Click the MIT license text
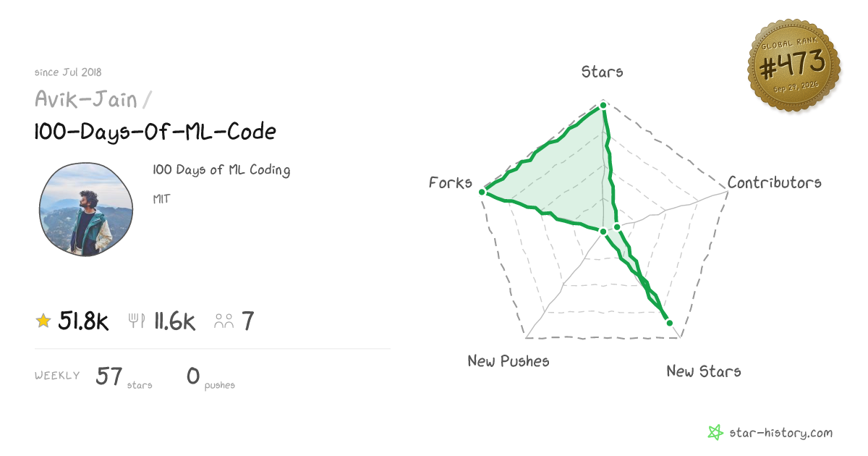 [161, 198]
